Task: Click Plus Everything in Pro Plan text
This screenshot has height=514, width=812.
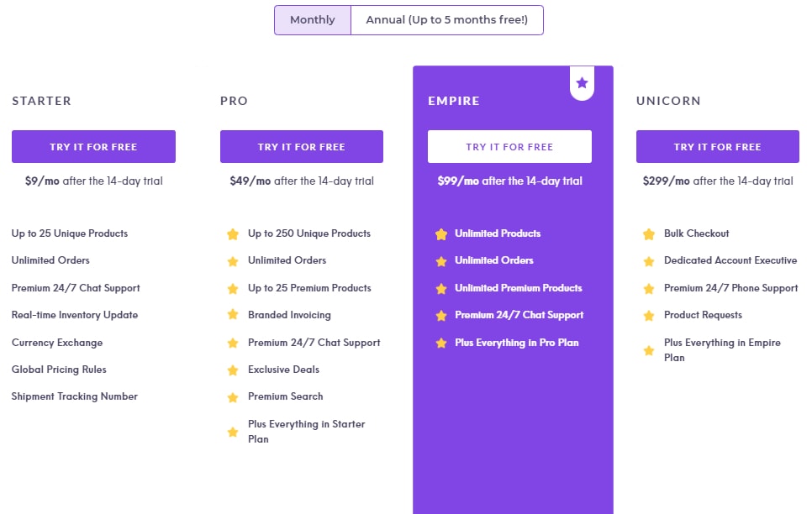Action: 517,343
